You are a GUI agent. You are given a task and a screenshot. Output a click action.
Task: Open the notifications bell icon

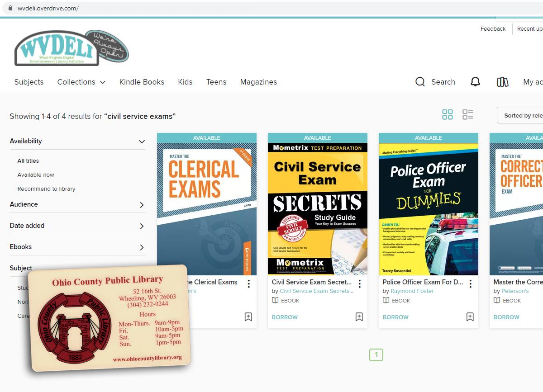click(475, 82)
